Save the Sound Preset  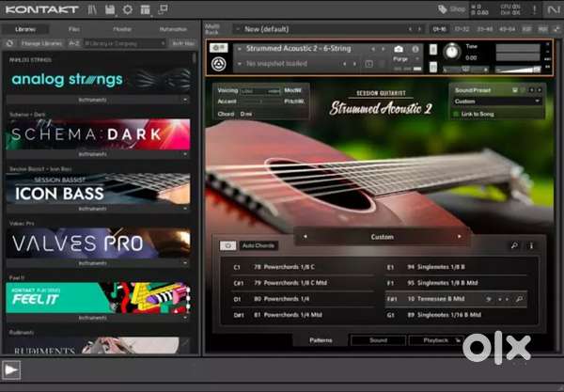pyautogui.click(x=515, y=90)
